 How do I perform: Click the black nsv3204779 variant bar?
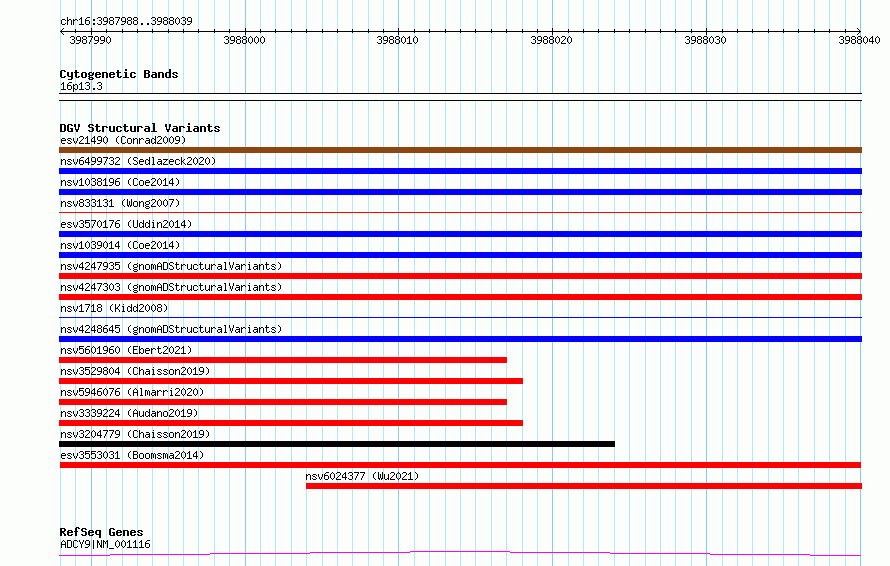337,444
